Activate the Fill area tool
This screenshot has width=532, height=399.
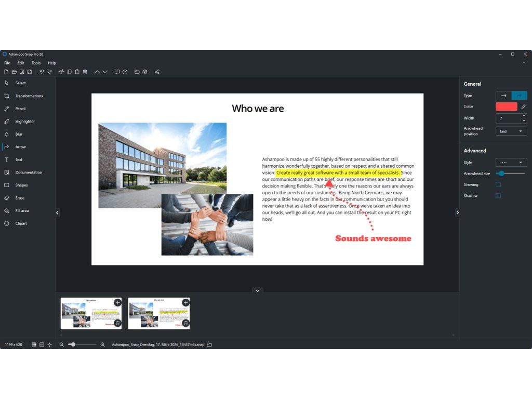[x=22, y=210]
